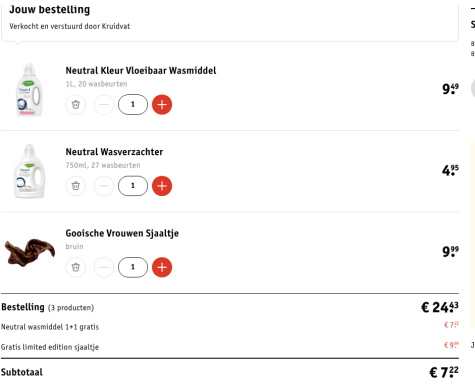The image size is (475, 384).
Task: Edit quantity field of Neutral Kleur Wasmiddel
Action: pos(133,105)
